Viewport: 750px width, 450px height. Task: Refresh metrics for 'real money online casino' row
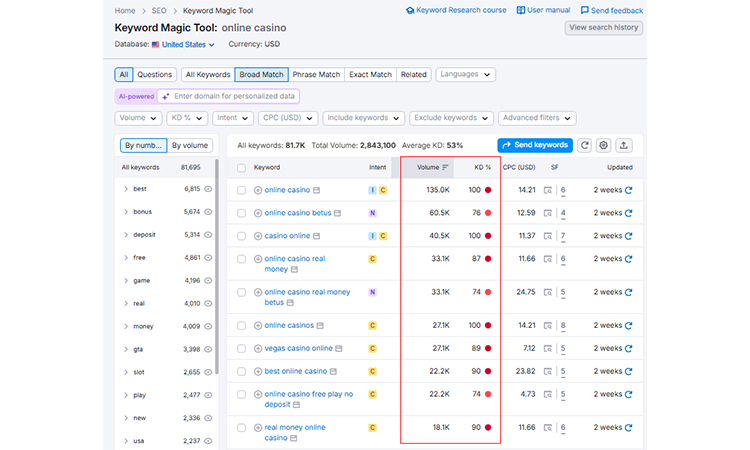tap(629, 428)
